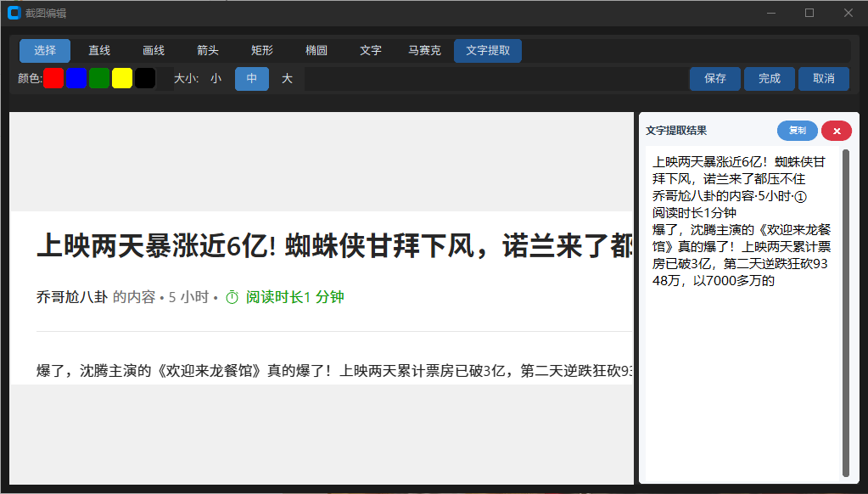
Task: Maximize the 截图编辑 window
Action: click(x=809, y=13)
